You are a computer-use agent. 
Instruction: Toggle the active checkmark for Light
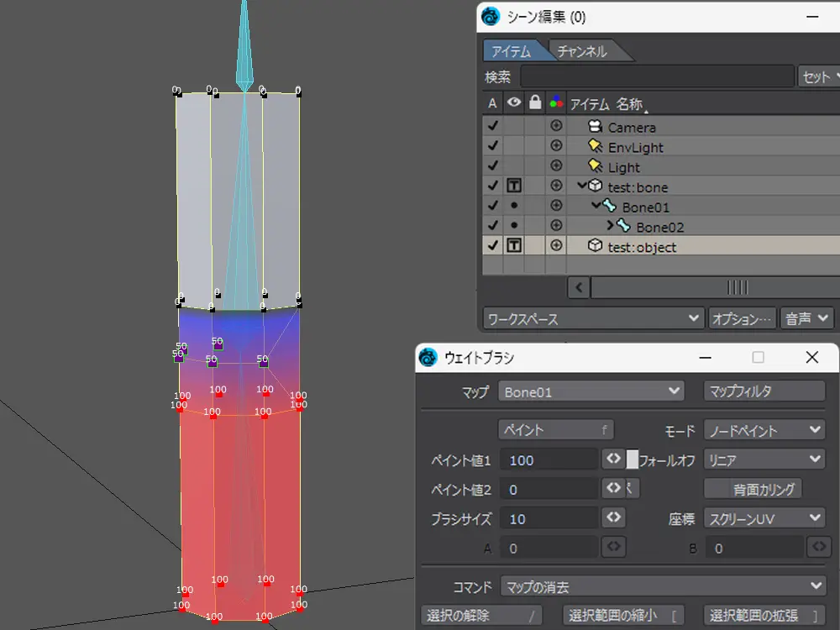493,166
